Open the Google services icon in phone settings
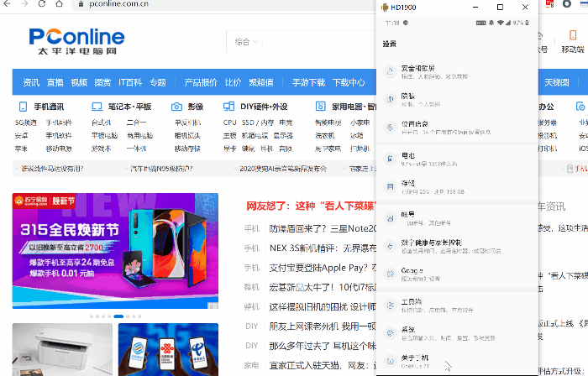The height and width of the screenshot is (376, 588). pos(390,274)
